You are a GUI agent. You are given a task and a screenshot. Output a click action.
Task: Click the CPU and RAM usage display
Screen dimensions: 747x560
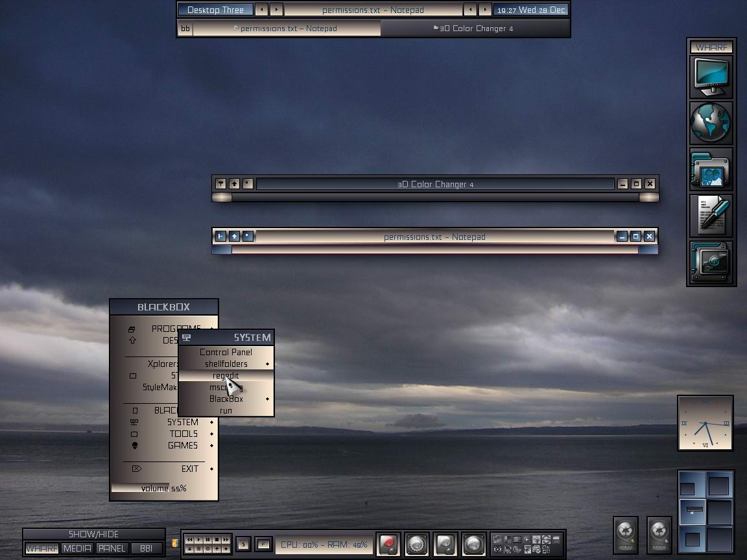click(324, 544)
